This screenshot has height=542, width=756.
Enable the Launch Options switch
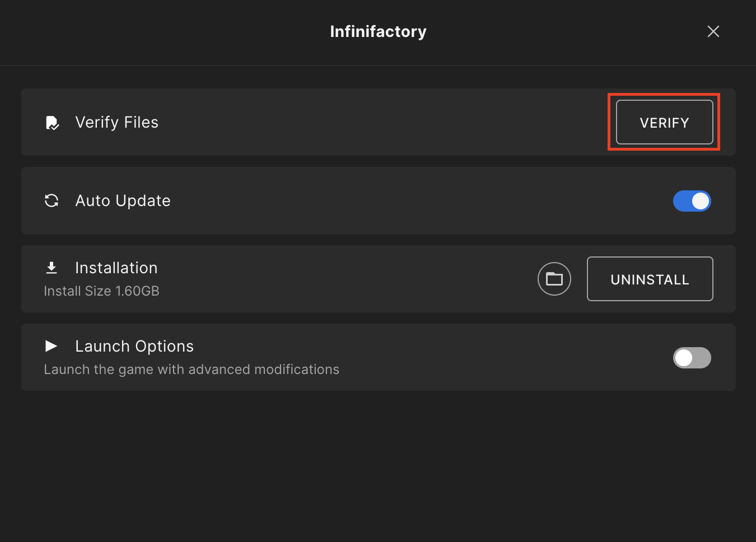click(x=692, y=358)
